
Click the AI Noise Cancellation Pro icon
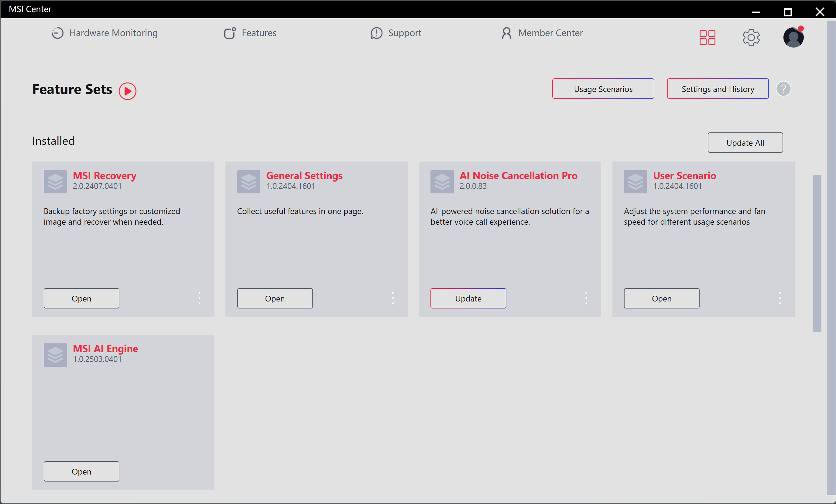(442, 182)
